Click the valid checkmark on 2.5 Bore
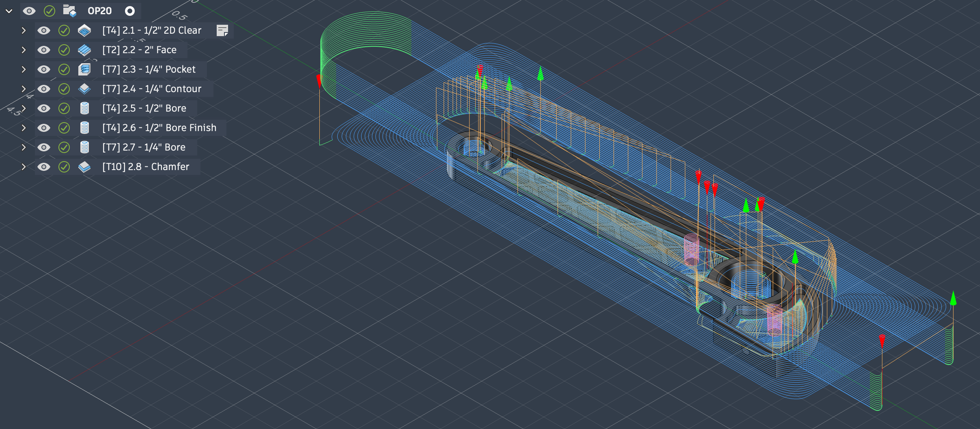Screen dimensions: 980x429 [64, 108]
